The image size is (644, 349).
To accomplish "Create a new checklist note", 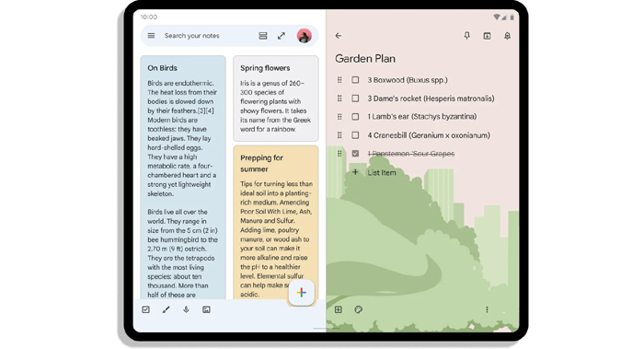I will point(145,309).
